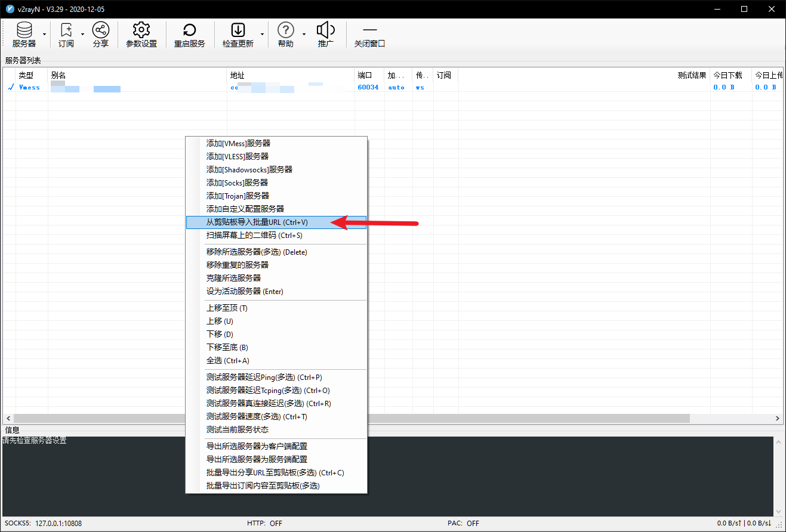Click the 检查更新 check update icon
This screenshot has width=786, height=532.
pyautogui.click(x=238, y=35)
